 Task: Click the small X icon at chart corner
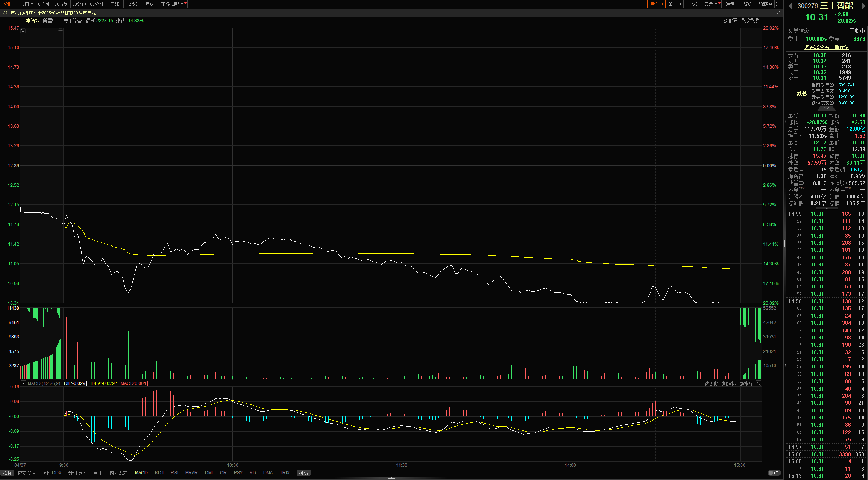point(23,31)
